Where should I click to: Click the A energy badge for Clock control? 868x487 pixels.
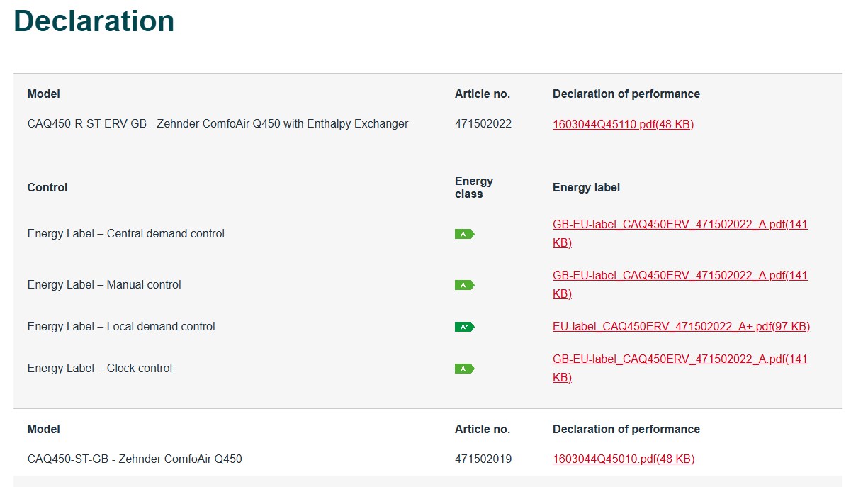pos(464,369)
